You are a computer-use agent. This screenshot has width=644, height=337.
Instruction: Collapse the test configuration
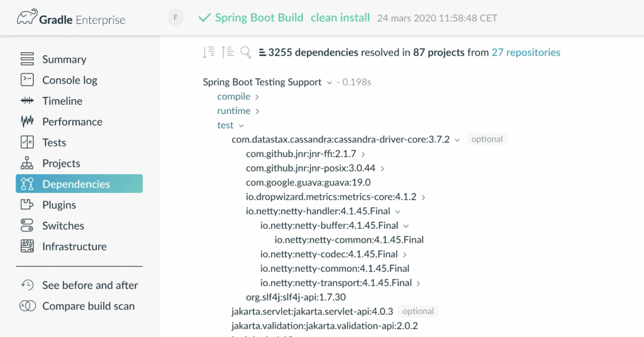tap(241, 126)
